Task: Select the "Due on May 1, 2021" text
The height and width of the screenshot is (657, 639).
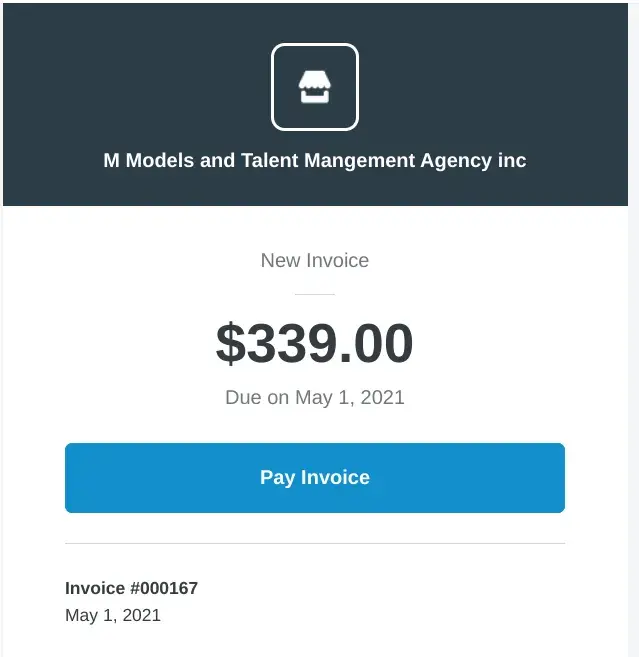Action: 314,397
